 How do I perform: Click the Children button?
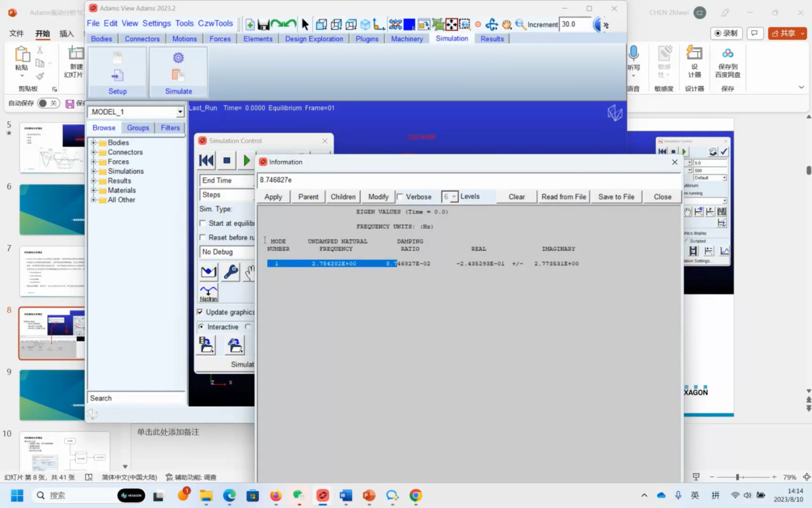click(343, 197)
